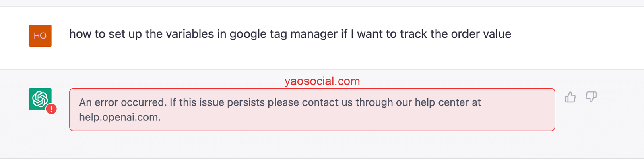Click the words "I want to" in the prompt
The height and width of the screenshot is (164, 644).
[x=370, y=34]
